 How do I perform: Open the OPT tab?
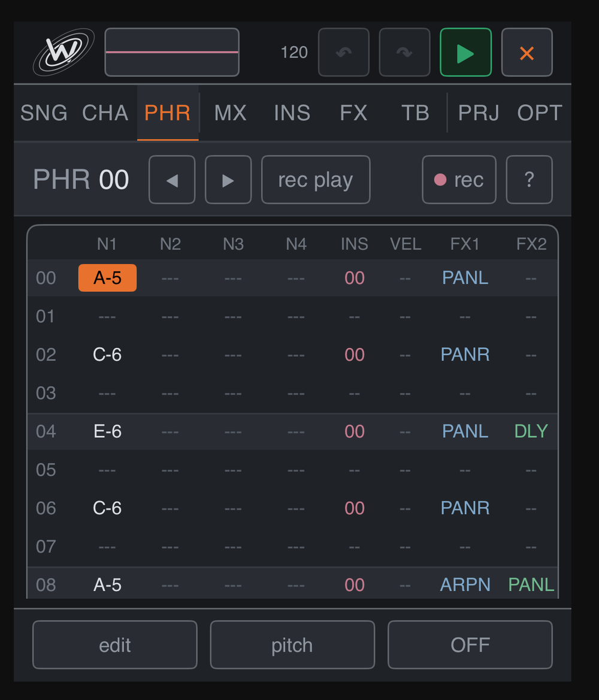[x=540, y=113]
